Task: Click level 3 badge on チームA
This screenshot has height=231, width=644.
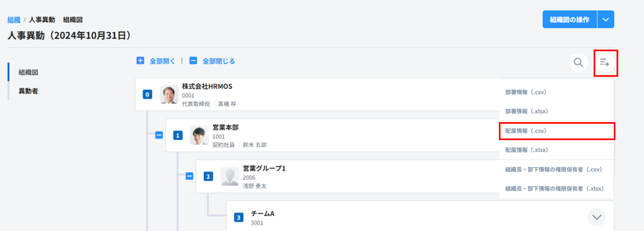Action: [x=239, y=217]
